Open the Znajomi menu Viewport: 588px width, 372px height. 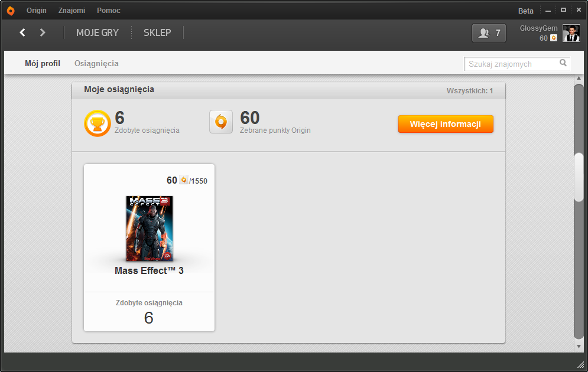click(72, 11)
